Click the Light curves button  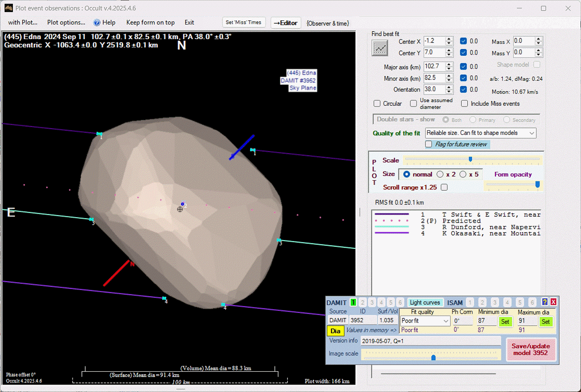(425, 303)
